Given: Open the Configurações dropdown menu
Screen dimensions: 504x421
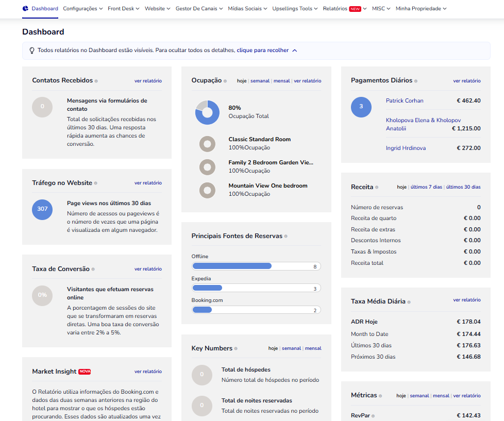Looking at the screenshot, I should point(82,9).
